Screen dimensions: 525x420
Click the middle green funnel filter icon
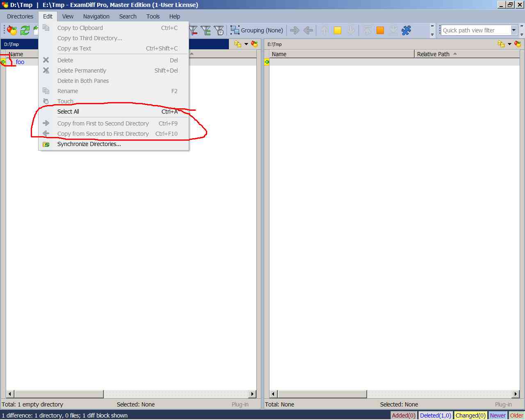(x=206, y=30)
